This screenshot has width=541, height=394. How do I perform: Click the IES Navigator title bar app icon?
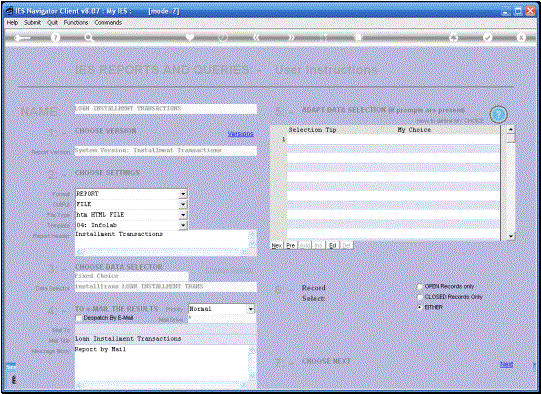click(9, 11)
